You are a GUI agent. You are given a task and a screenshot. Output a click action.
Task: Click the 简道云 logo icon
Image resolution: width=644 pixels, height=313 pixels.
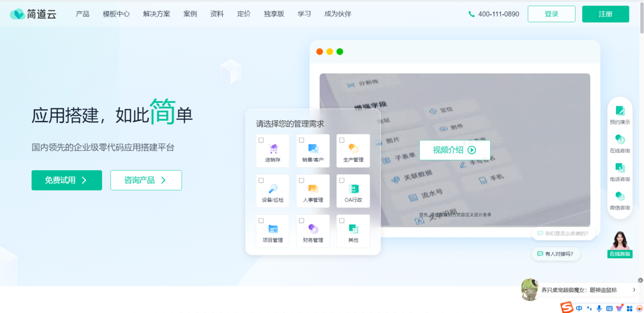(x=17, y=14)
